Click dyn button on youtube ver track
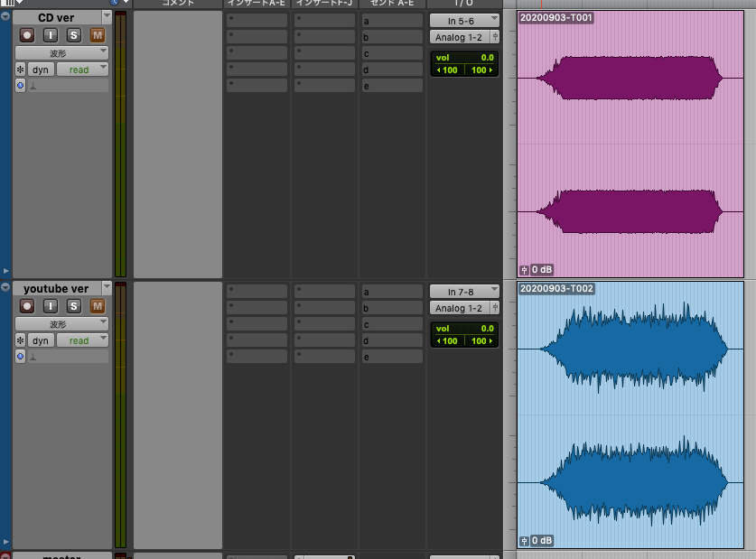The image size is (756, 559). coord(41,340)
